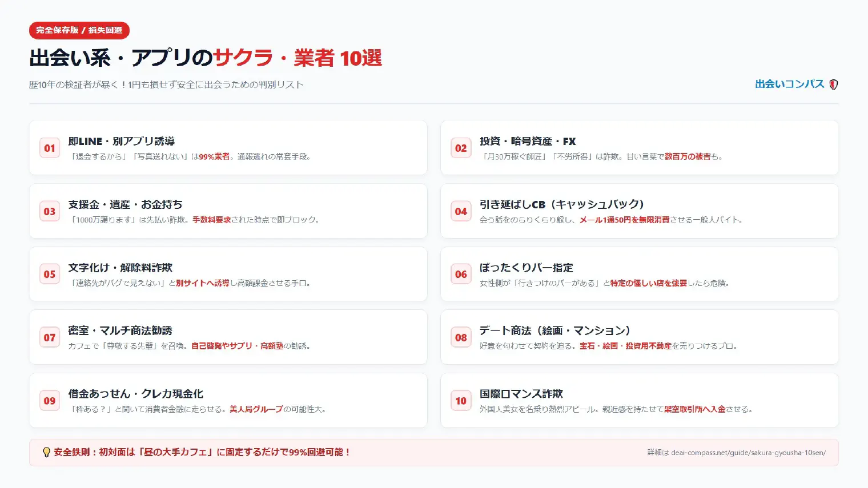868x488 pixels.
Task: Click the red text メール1通50円を無限消費
Action: point(624,220)
